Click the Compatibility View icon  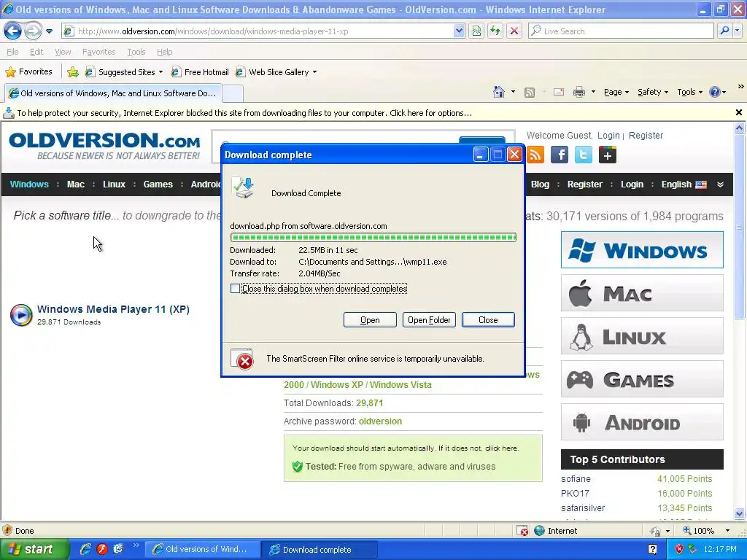[476, 31]
